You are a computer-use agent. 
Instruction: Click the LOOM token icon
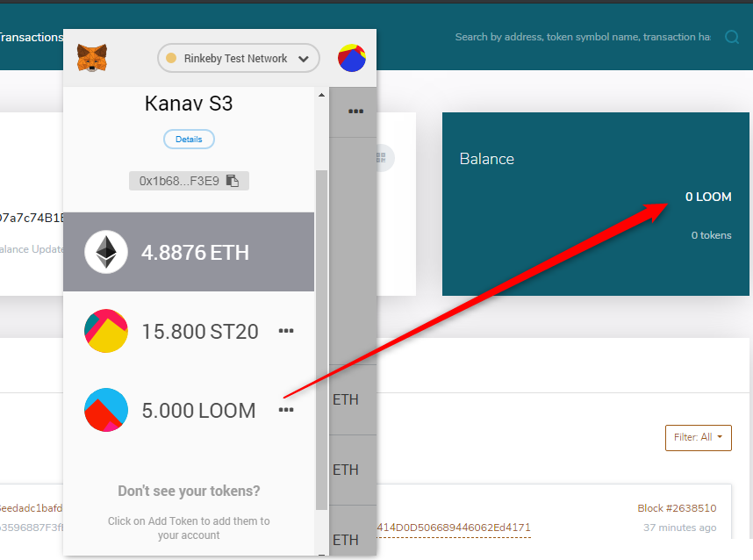coord(105,409)
